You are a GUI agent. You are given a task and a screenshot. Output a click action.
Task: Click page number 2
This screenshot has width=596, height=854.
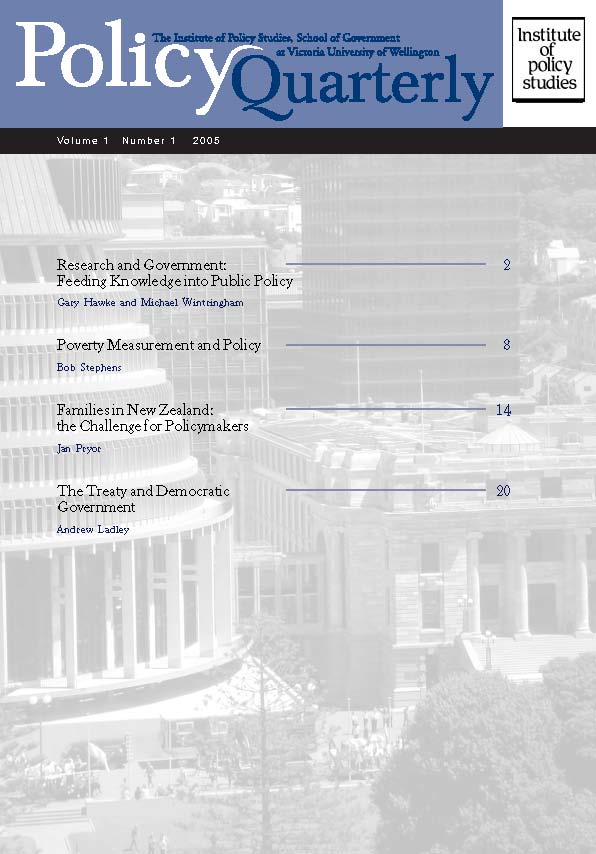[x=507, y=265]
